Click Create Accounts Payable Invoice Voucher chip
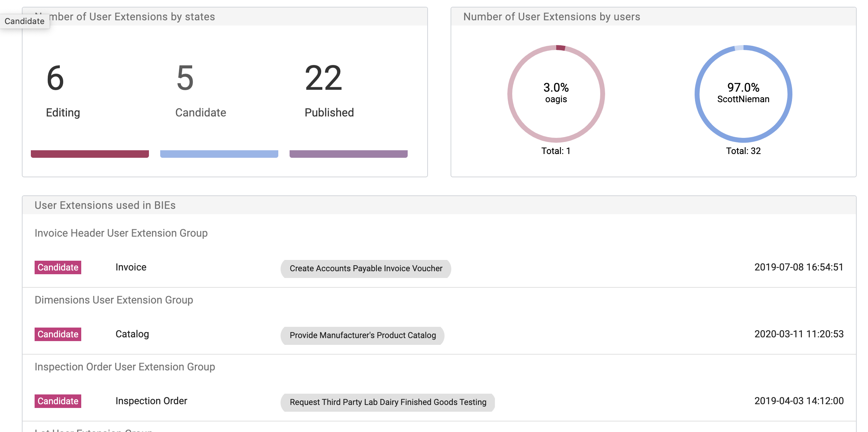868x432 pixels. click(x=366, y=269)
